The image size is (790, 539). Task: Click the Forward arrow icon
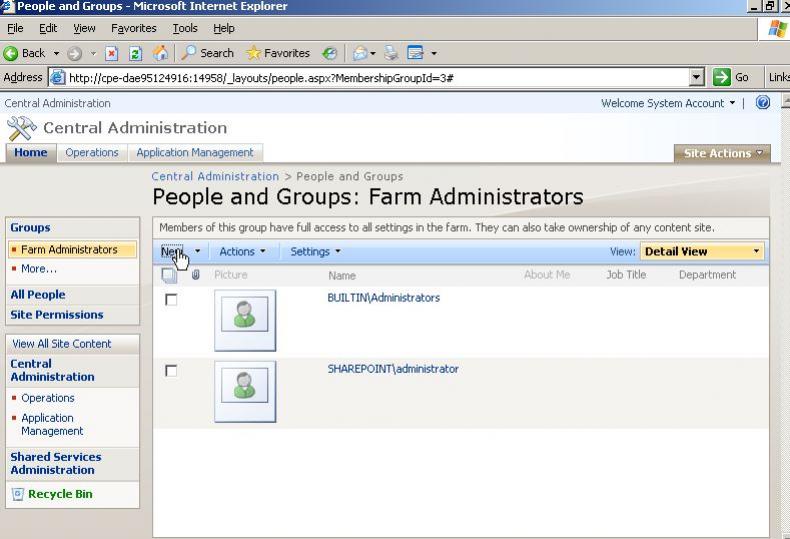75,53
